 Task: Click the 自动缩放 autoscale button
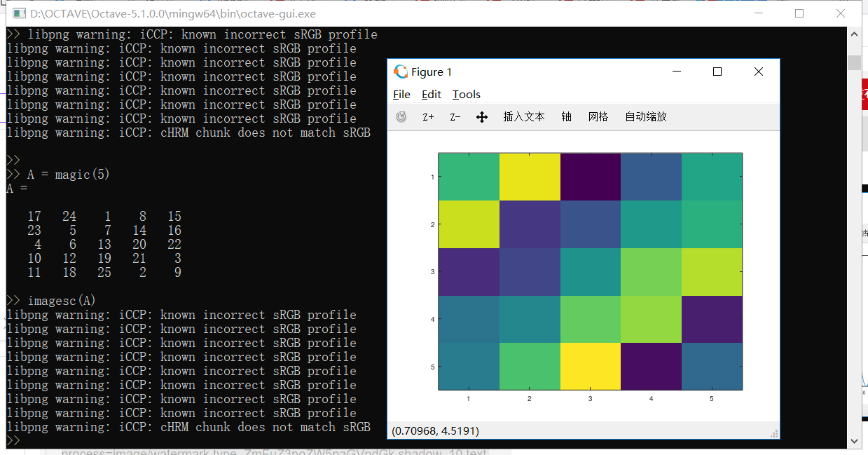coord(646,117)
